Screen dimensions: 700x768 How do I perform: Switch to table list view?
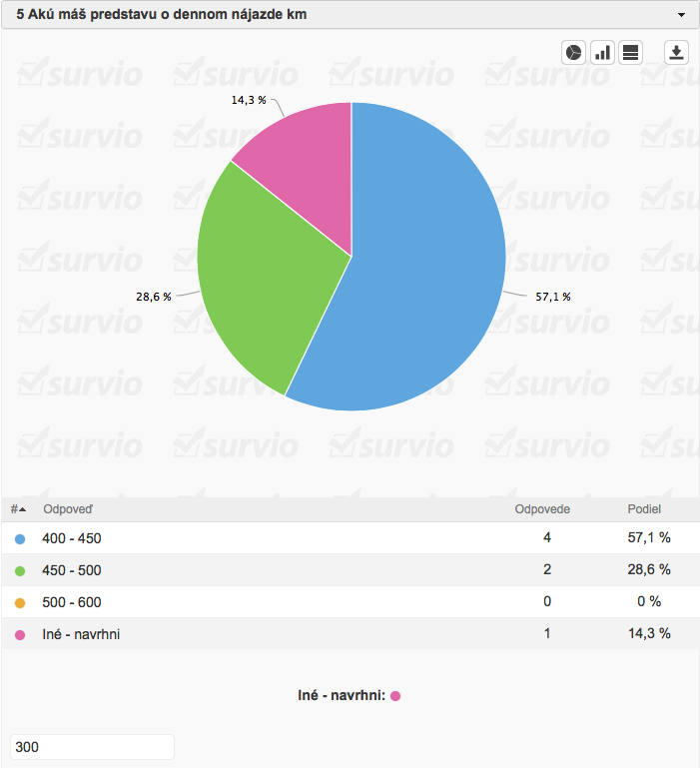pyautogui.click(x=630, y=52)
